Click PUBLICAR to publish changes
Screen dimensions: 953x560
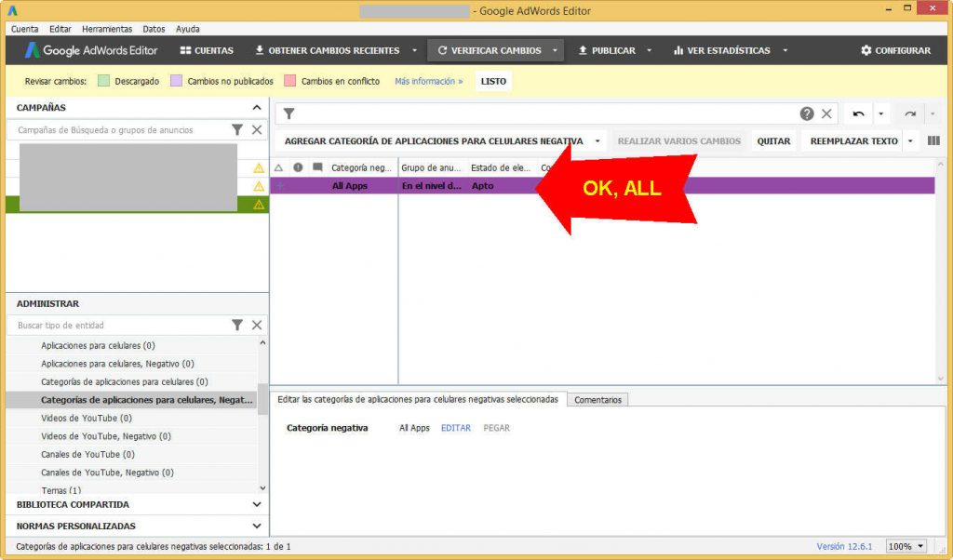[x=614, y=50]
